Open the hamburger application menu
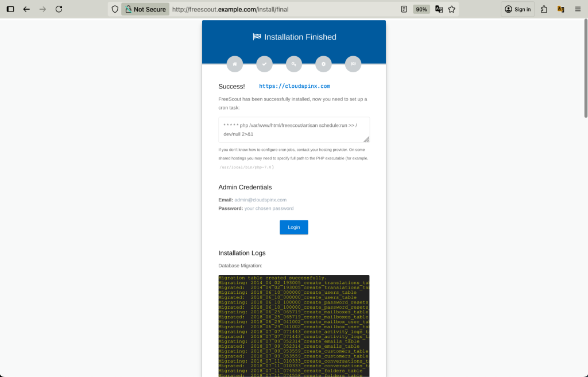Image resolution: width=588 pixels, height=377 pixels. coord(577,9)
